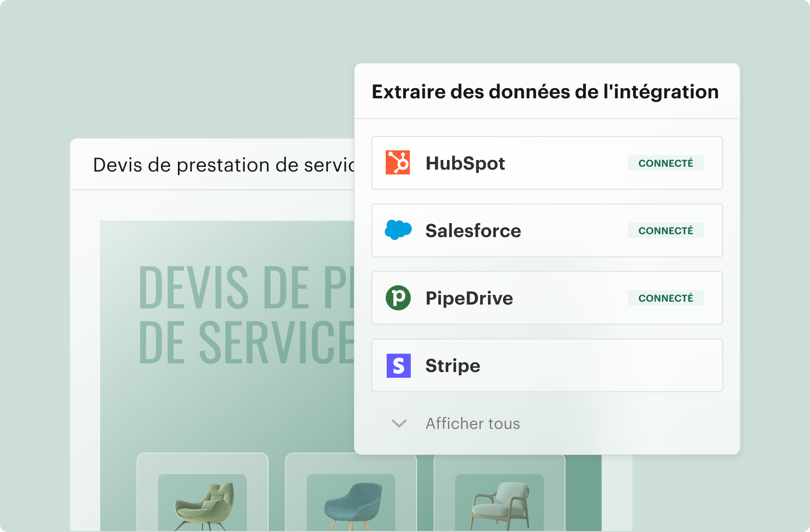Click Salesforce's CONNECTÉ status badge
The width and height of the screenshot is (810, 532).
tap(665, 230)
